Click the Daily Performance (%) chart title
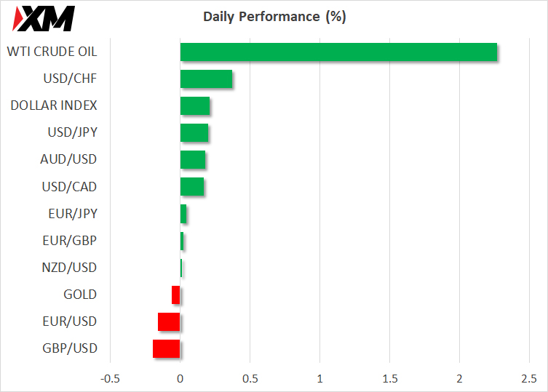This screenshot has height=392, width=548. point(274,17)
